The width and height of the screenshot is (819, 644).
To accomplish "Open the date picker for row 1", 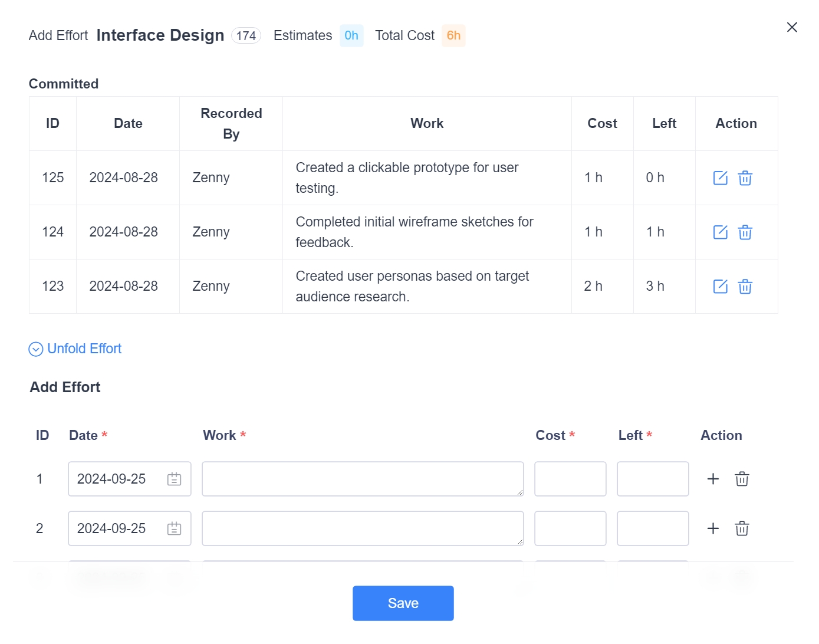I will click(174, 479).
